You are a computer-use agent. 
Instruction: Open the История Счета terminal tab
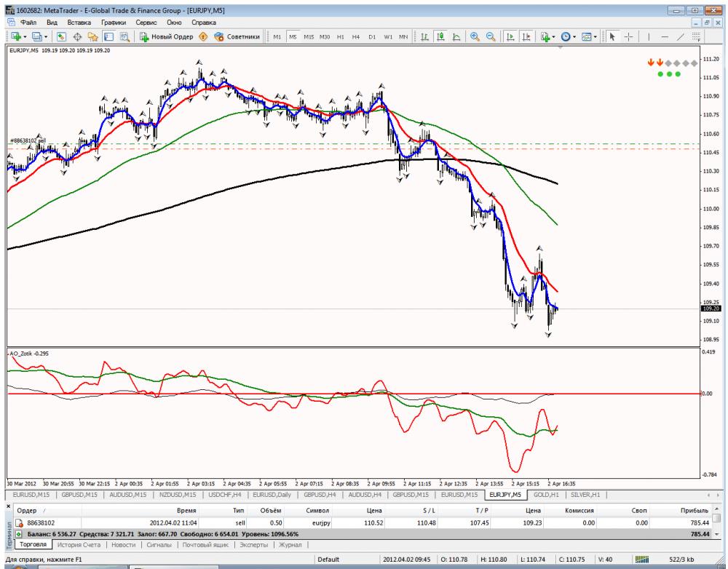pyautogui.click(x=79, y=544)
